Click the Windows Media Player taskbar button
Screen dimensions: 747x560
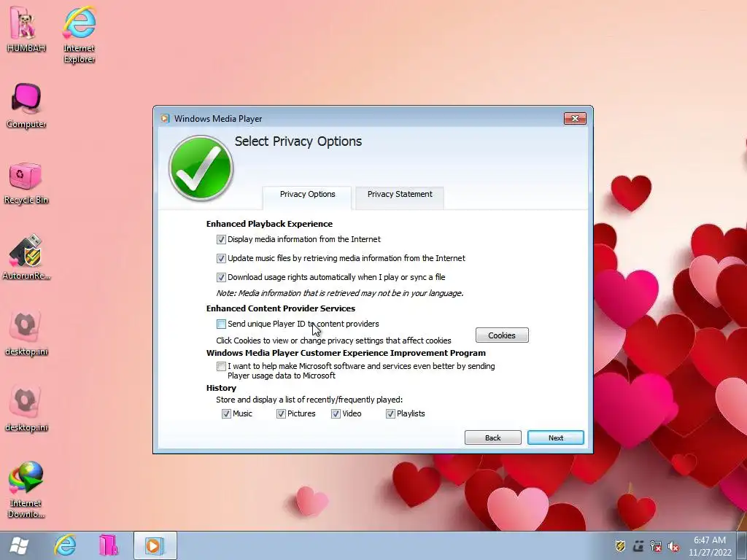pyautogui.click(x=155, y=545)
